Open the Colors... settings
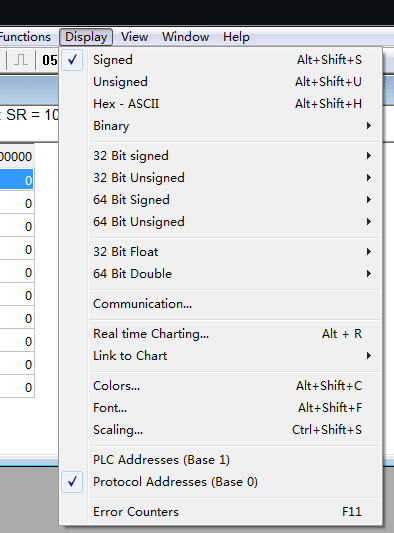 221,386
